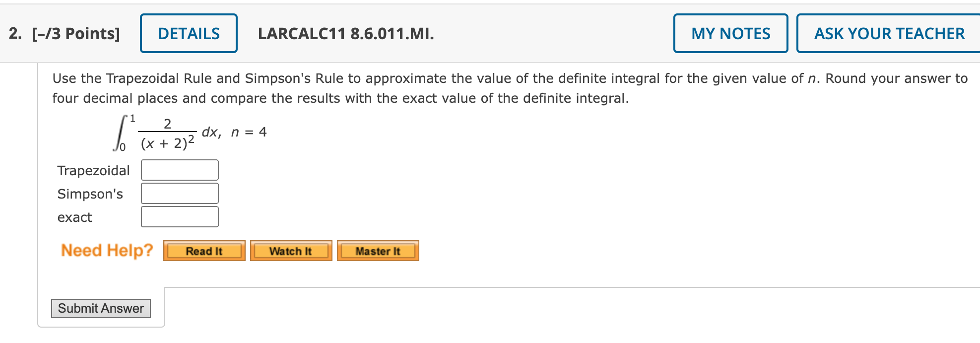Click the Trapezoidal row label
Screen dimensions: 980x343
(x=93, y=170)
